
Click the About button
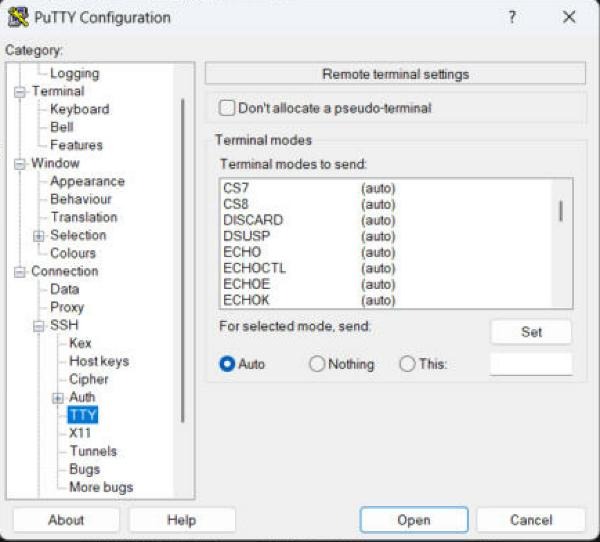[x=66, y=520]
